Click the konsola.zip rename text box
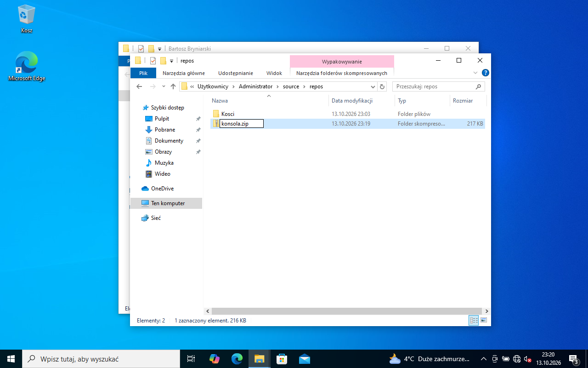588x368 pixels. coord(242,124)
